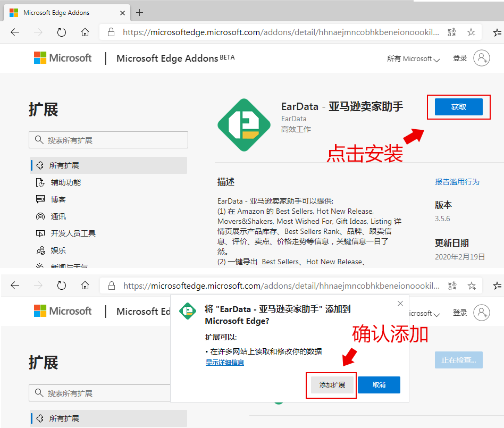Select the 娱乐 category
The height and width of the screenshot is (428, 504).
coord(58,250)
